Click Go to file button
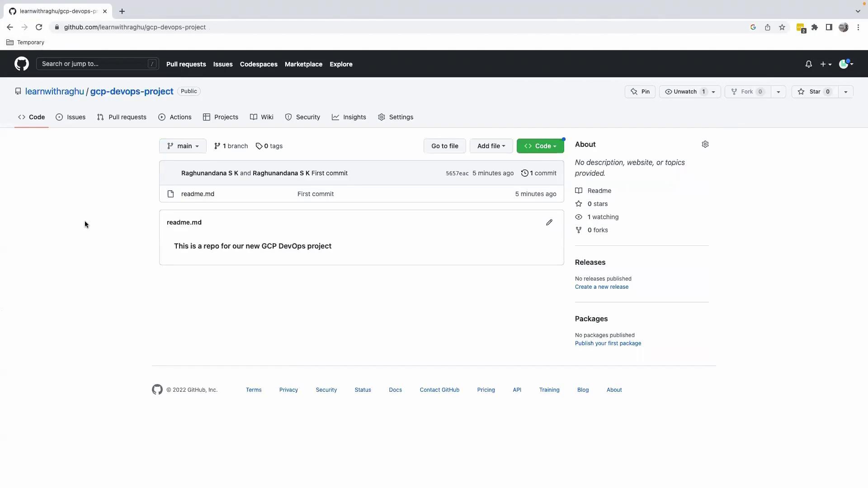The height and width of the screenshot is (488, 868). coord(444,146)
